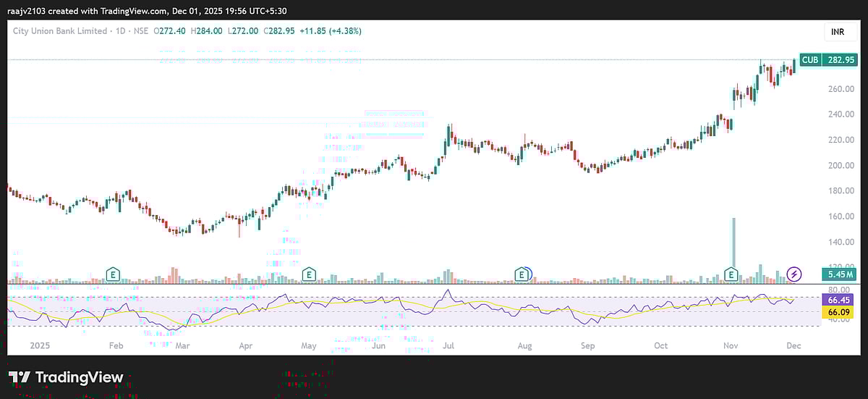Viewport: 868px width, 399px height.
Task: Open the INR currency selector
Action: 838,32
